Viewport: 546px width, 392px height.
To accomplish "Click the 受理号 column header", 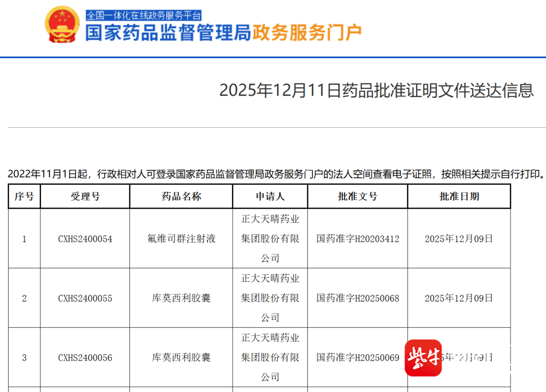I will tap(85, 197).
